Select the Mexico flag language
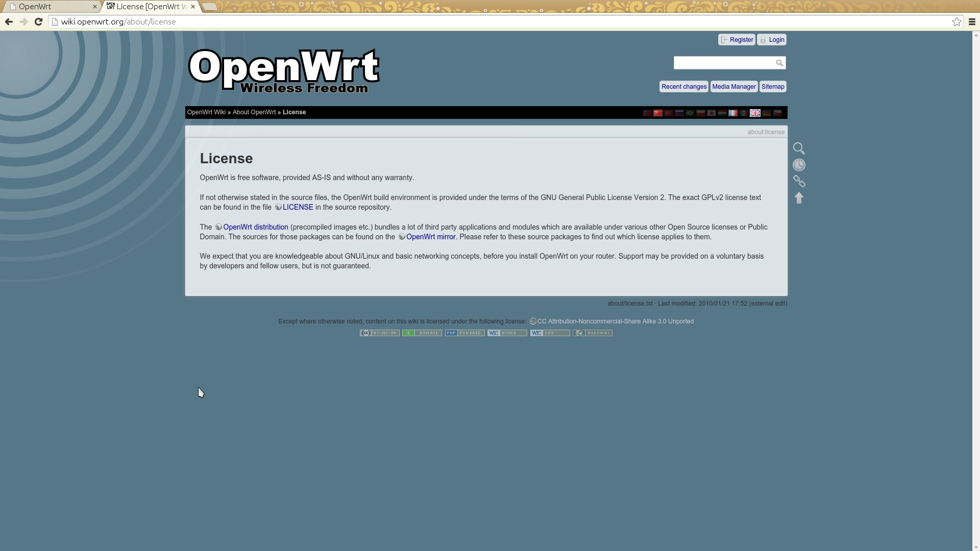Screen dimensions: 980x551 744,113
